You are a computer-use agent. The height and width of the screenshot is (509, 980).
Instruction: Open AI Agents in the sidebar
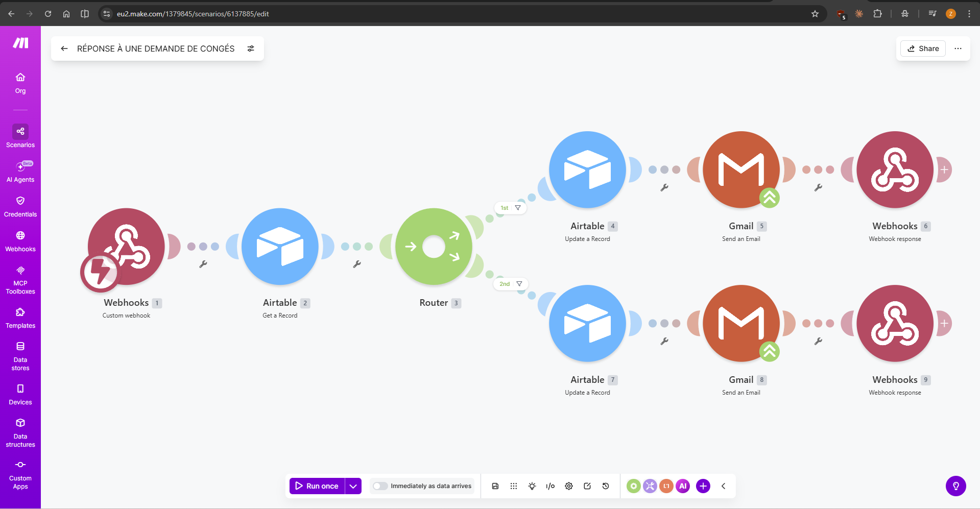click(x=20, y=172)
